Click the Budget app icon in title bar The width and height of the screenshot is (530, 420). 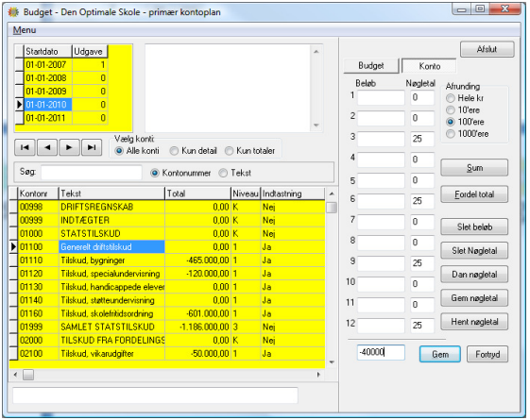14,12
